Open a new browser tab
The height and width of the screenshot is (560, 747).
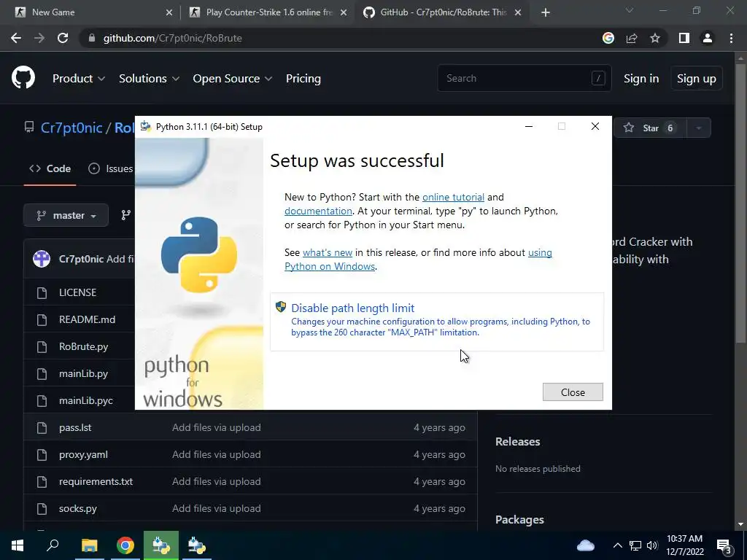coord(546,12)
